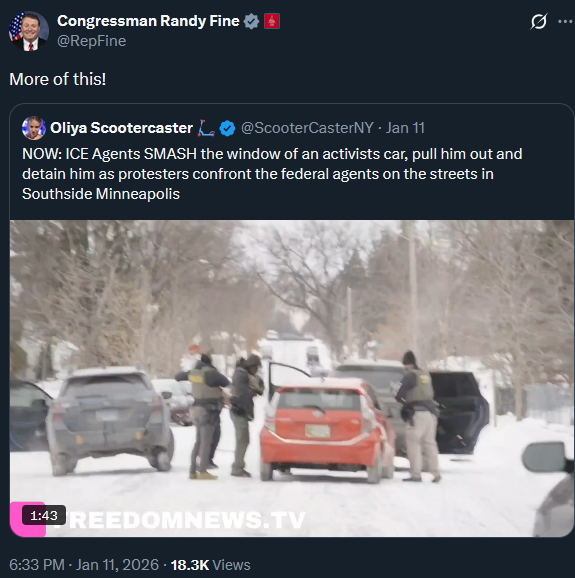Click the 1:43 video duration badge

click(x=44, y=515)
